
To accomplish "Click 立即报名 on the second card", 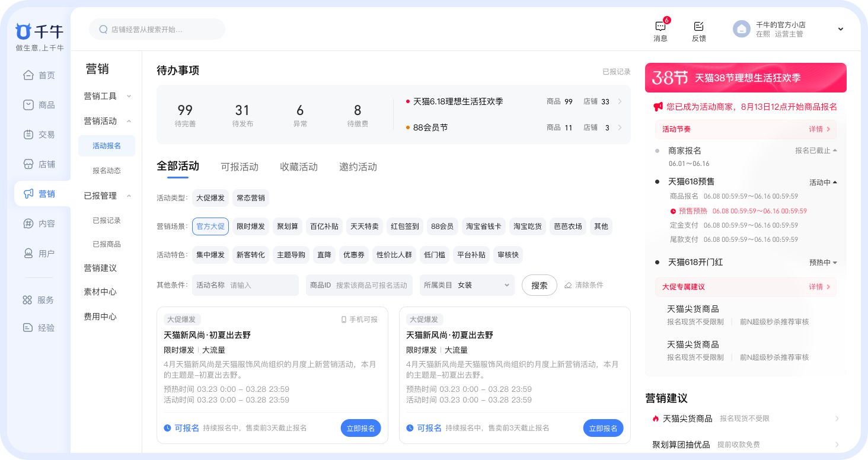I will point(604,428).
